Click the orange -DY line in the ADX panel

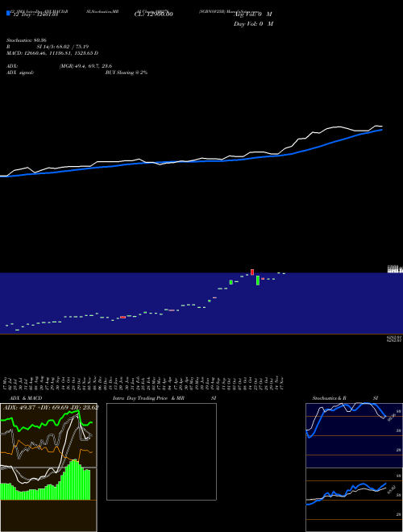coord(46,451)
